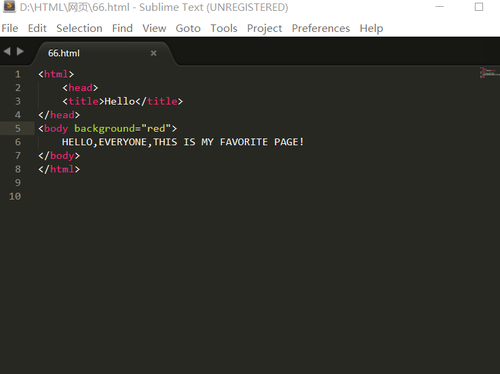Click the closing </head> tag

(x=59, y=115)
